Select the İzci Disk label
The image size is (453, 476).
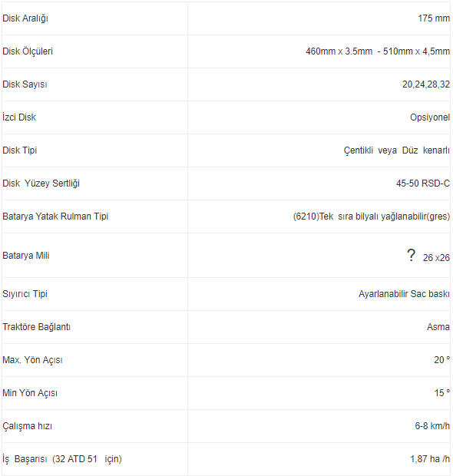click(19, 117)
